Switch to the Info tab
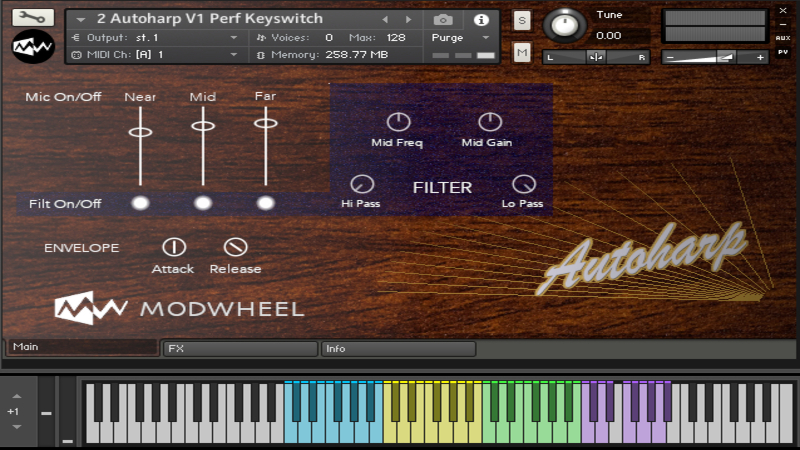Viewport: 800px width, 450px height. coord(398,348)
